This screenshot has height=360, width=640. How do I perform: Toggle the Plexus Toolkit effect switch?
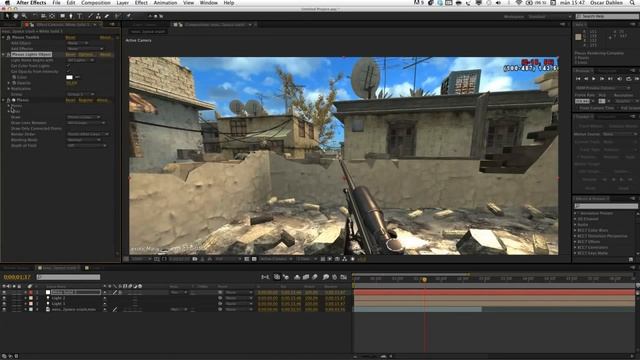tap(8, 38)
